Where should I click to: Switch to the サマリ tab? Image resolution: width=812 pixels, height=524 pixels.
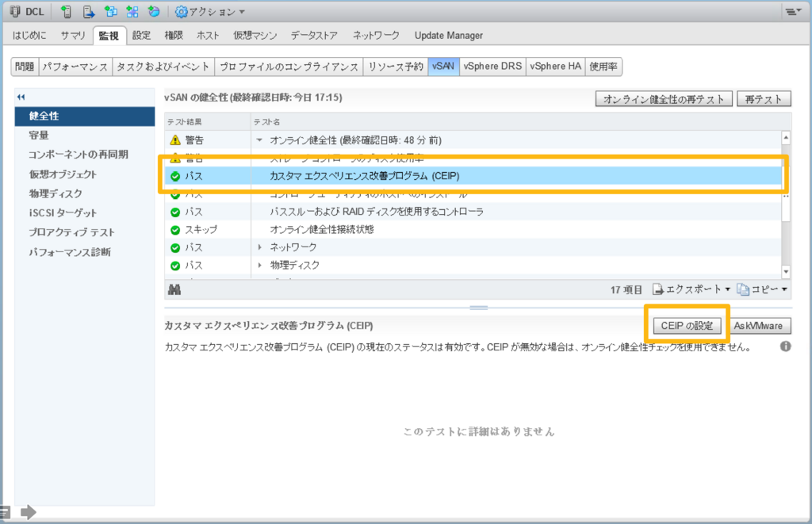(x=72, y=35)
